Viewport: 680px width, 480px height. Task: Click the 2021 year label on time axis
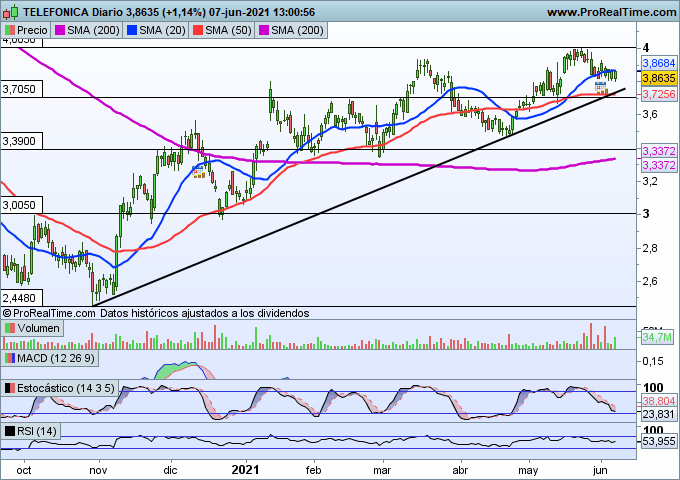coord(245,470)
